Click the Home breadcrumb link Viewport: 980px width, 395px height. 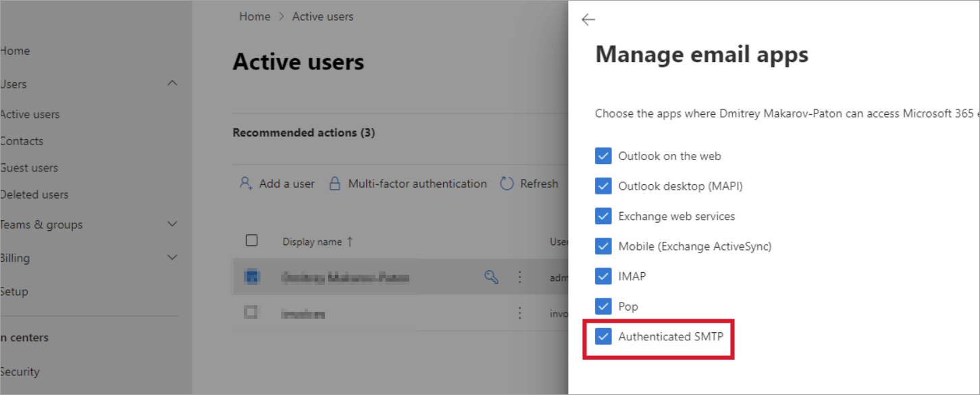(255, 16)
